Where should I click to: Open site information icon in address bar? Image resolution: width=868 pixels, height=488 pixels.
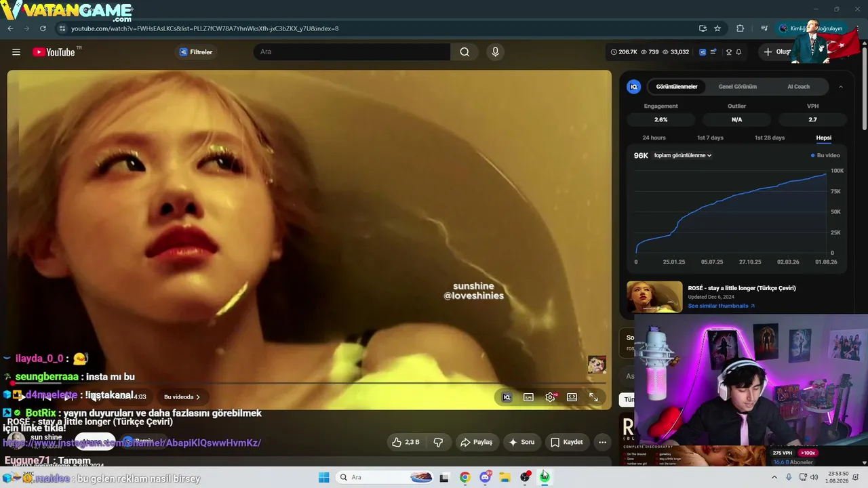(62, 28)
